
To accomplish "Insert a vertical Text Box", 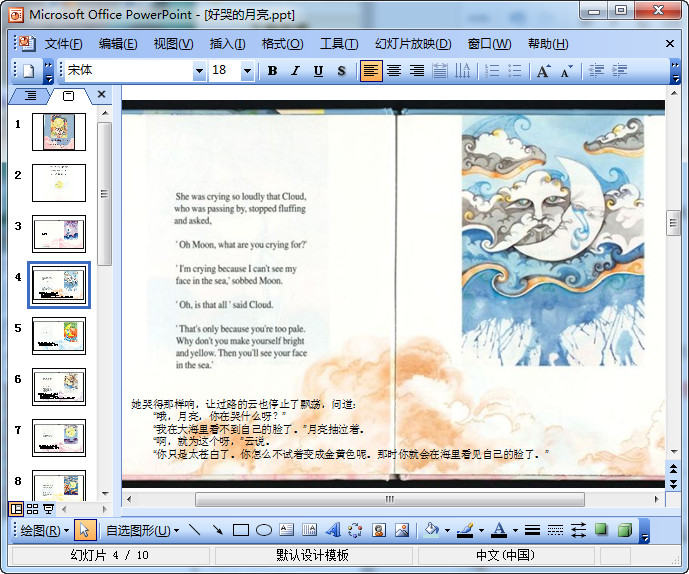I will 309,530.
